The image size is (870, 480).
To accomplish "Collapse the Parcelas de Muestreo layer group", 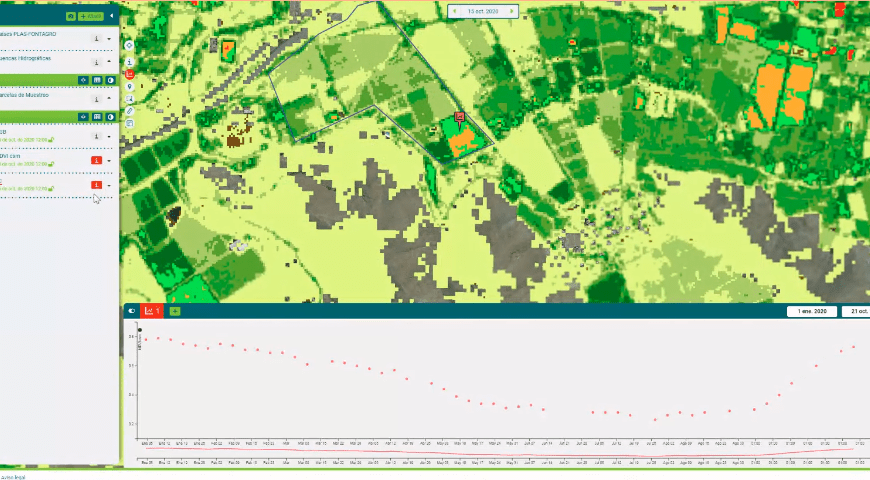I will [108, 98].
